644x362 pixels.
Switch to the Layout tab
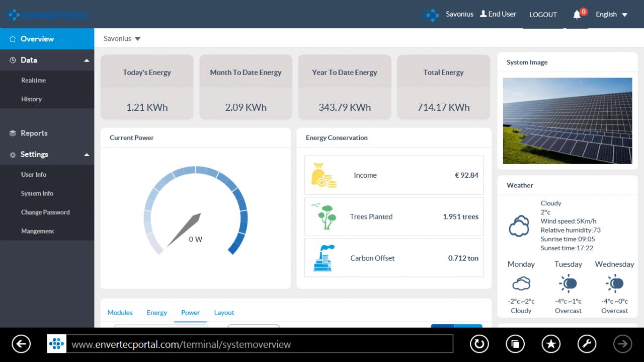(x=224, y=313)
